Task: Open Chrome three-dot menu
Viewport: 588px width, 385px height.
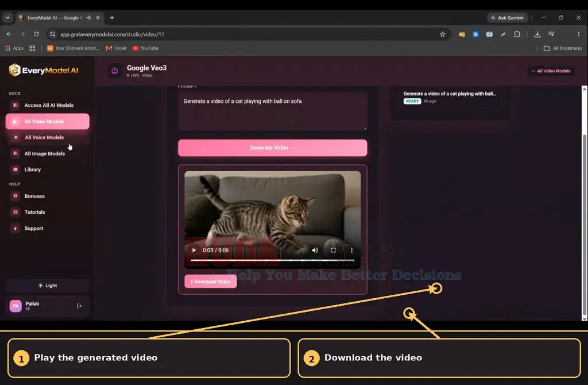Action: (579, 34)
